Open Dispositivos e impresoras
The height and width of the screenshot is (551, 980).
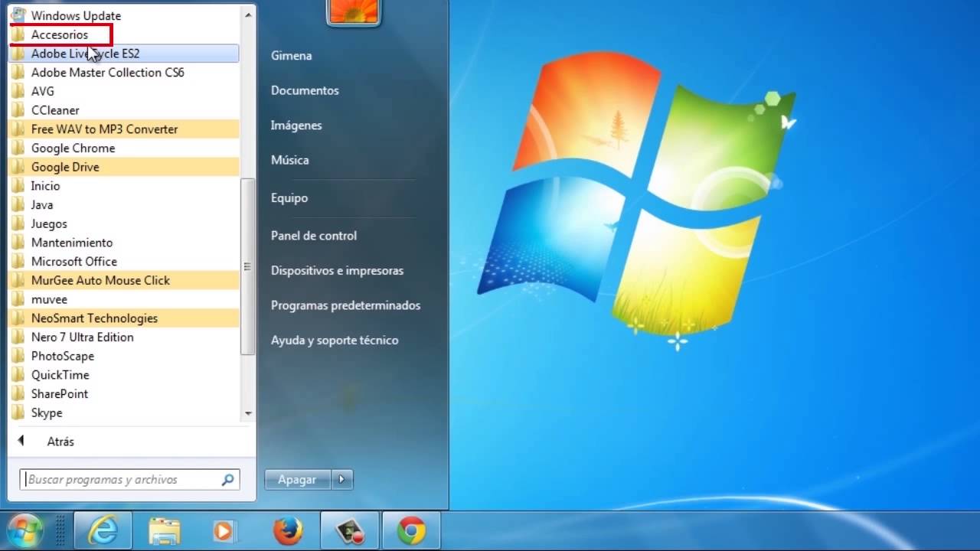[337, 271]
